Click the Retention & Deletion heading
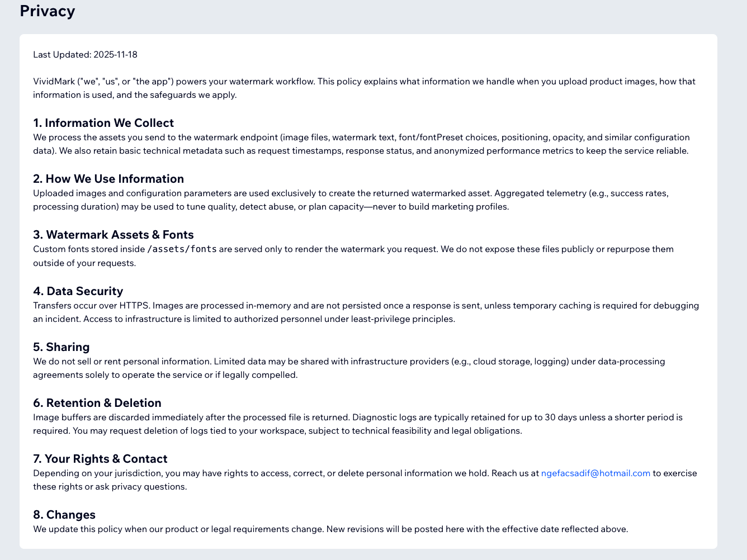 tap(97, 403)
